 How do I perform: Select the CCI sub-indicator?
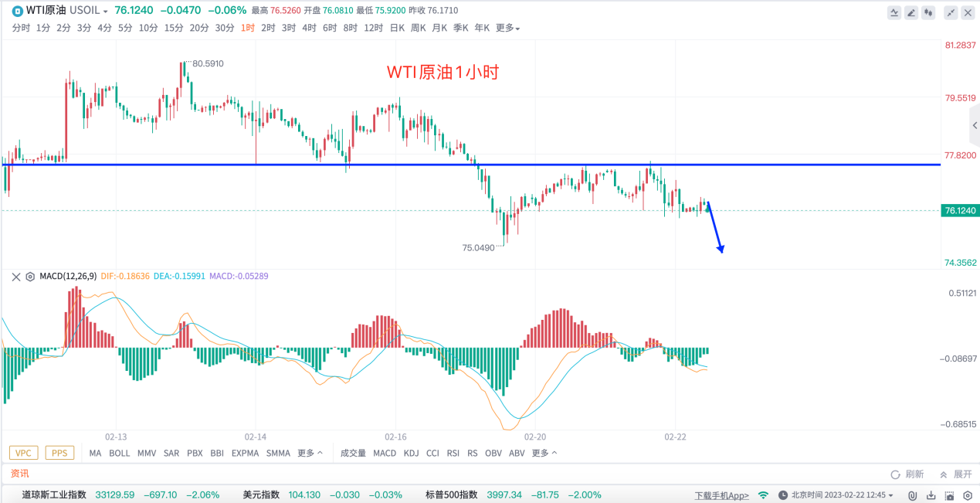[432, 453]
